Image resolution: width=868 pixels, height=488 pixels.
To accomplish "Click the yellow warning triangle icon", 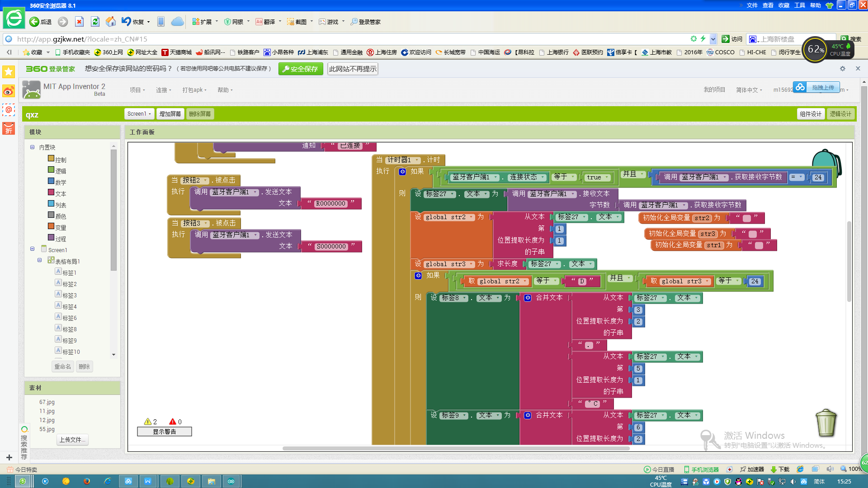I will pyautogui.click(x=147, y=422).
